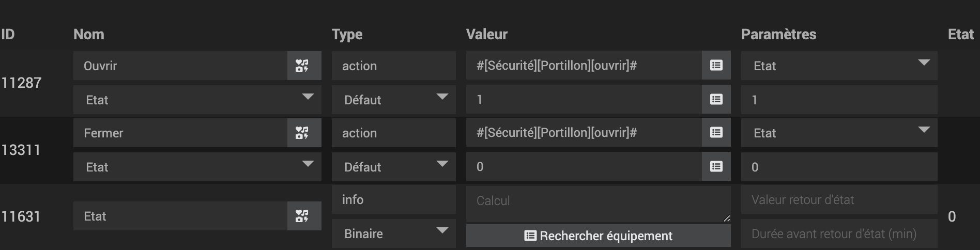Click the Valeur retour d'état field
Screen dimensions: 980x250
pyautogui.click(x=839, y=200)
